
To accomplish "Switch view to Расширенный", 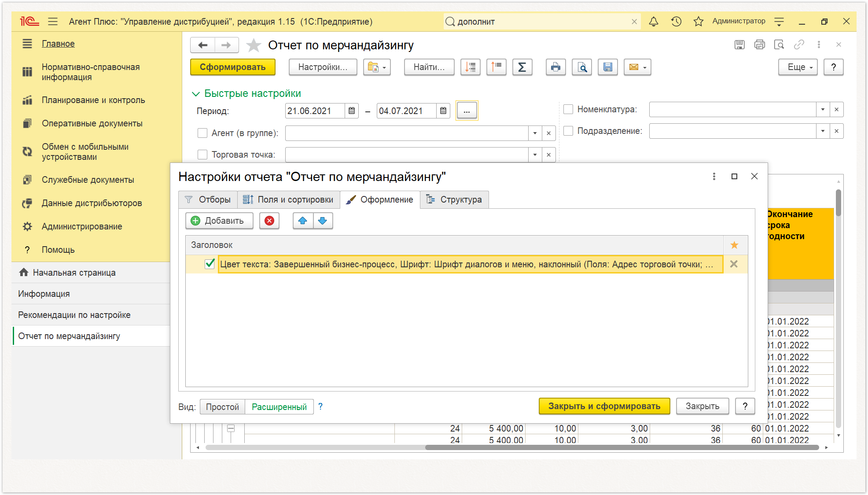I will (x=279, y=407).
